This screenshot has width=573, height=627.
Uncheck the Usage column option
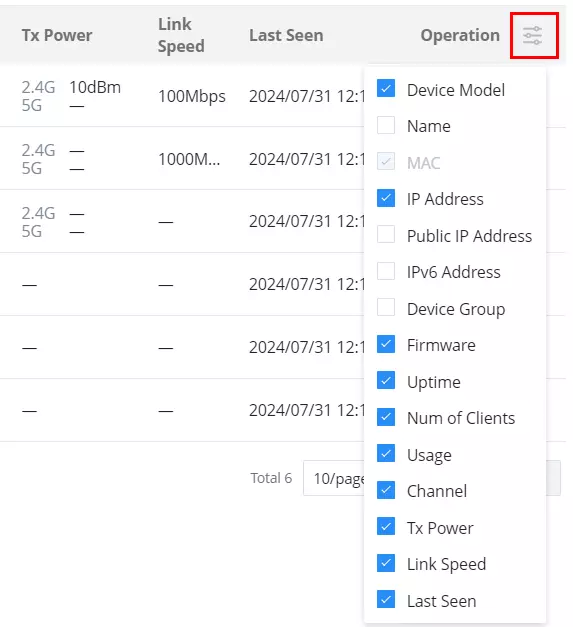386,453
